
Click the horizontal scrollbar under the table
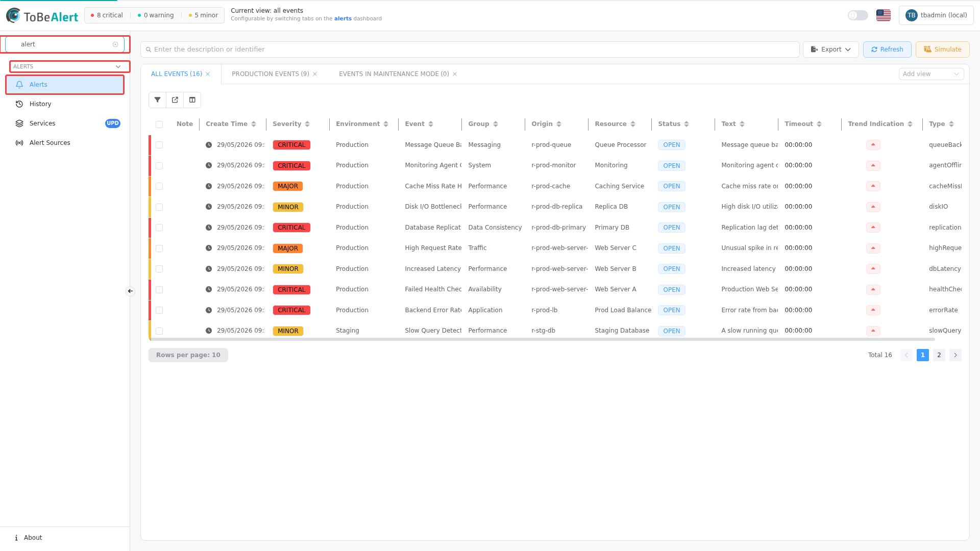pyautogui.click(x=543, y=339)
